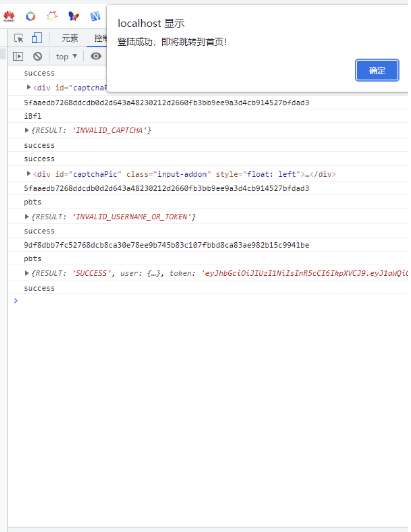Show the console sidebar panel

point(18,56)
